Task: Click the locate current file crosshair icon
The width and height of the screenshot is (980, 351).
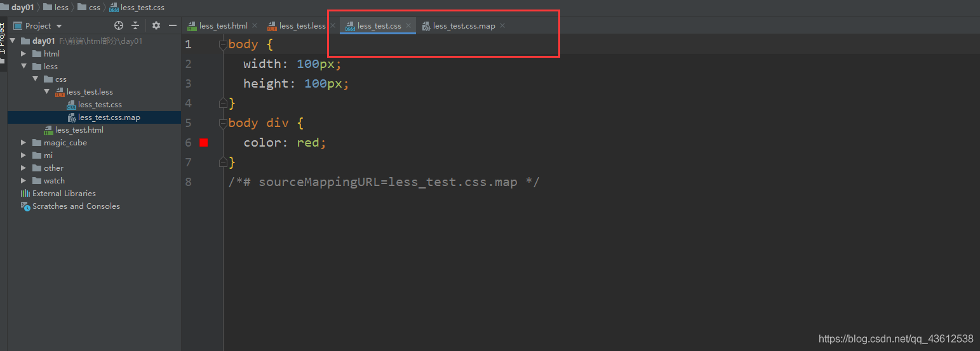Action: point(118,25)
